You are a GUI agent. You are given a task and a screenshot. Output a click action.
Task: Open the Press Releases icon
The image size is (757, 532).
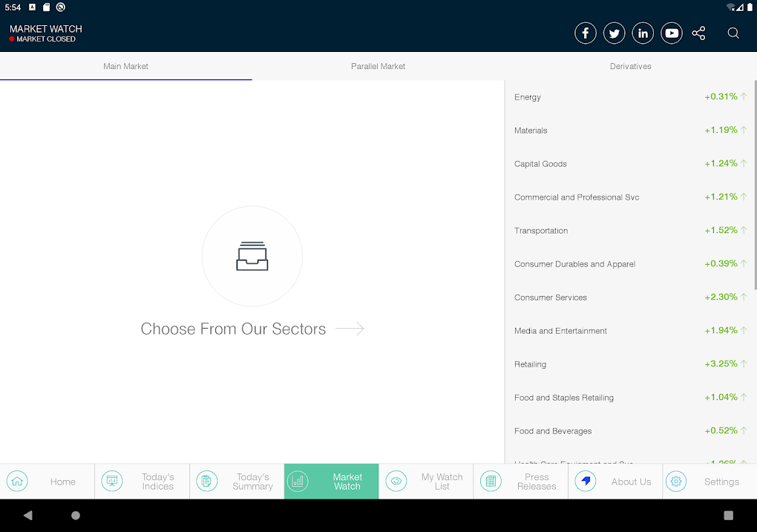tap(491, 481)
